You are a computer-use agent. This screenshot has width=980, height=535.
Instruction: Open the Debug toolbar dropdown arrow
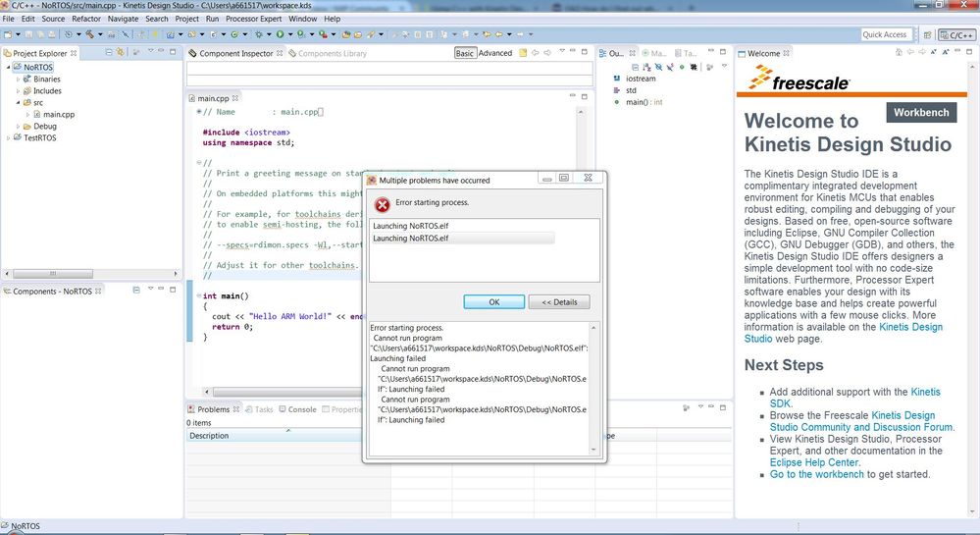(268, 34)
